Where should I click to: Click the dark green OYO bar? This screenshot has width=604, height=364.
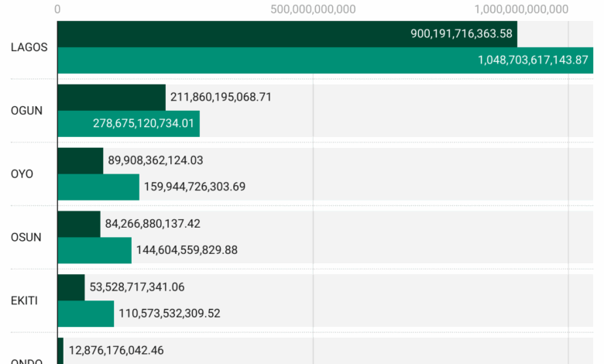(81, 161)
